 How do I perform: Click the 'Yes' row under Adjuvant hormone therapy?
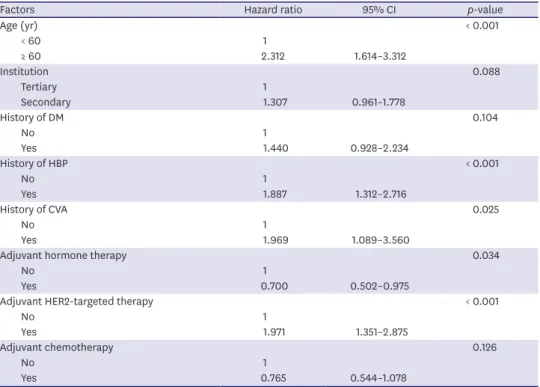[29, 286]
